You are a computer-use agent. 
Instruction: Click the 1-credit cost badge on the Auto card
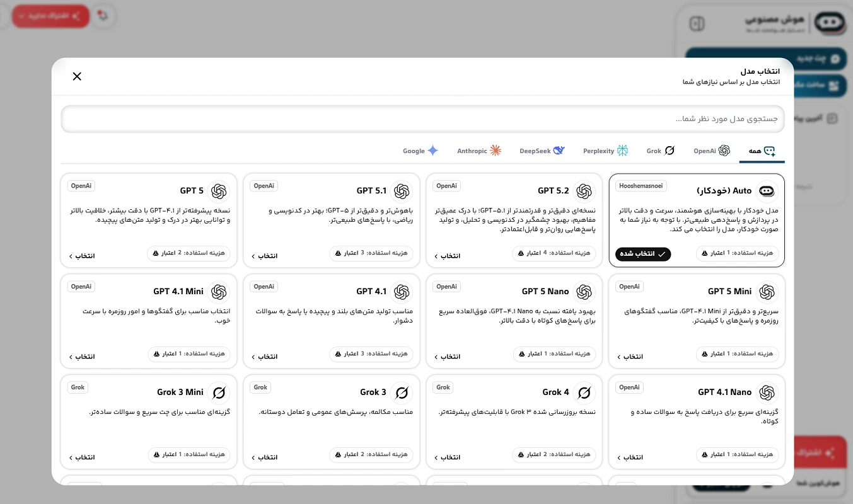pyautogui.click(x=738, y=253)
